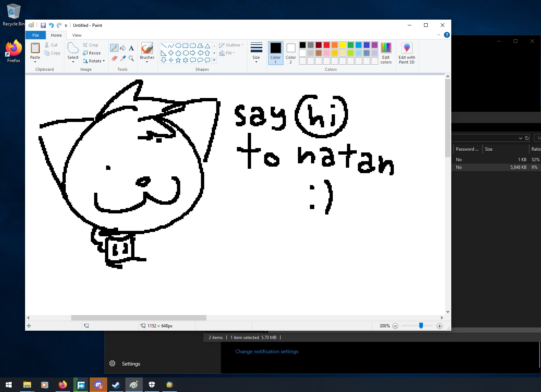Choose the Curve shape

(x=171, y=46)
